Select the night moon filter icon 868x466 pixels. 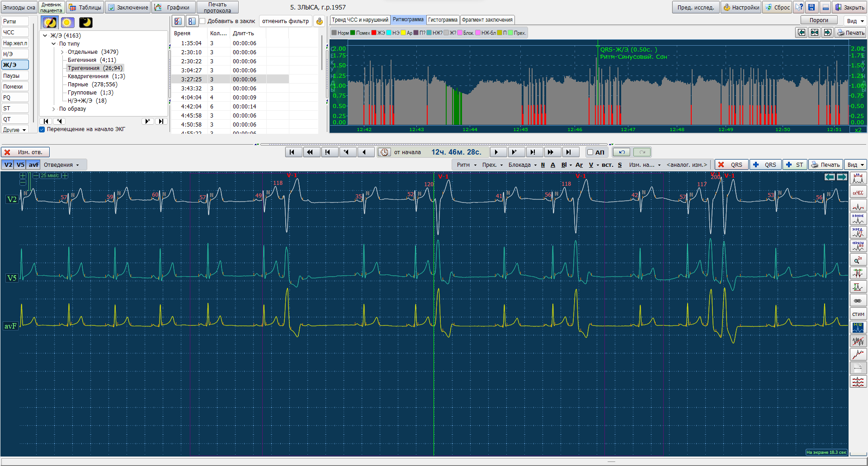pyautogui.click(x=85, y=23)
